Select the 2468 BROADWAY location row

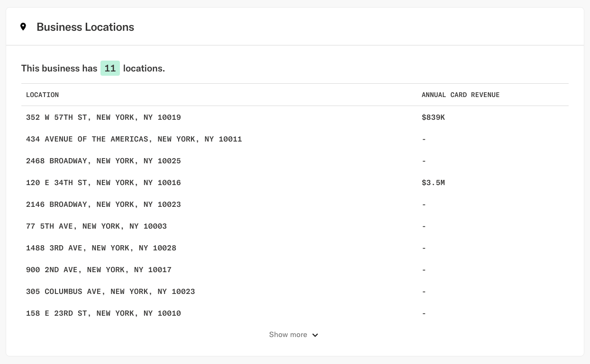103,161
